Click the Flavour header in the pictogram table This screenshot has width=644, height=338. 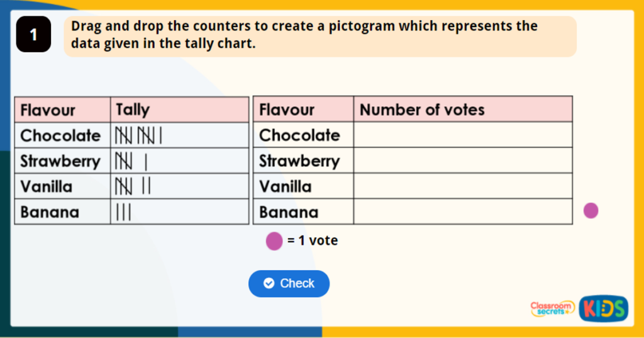(x=287, y=110)
